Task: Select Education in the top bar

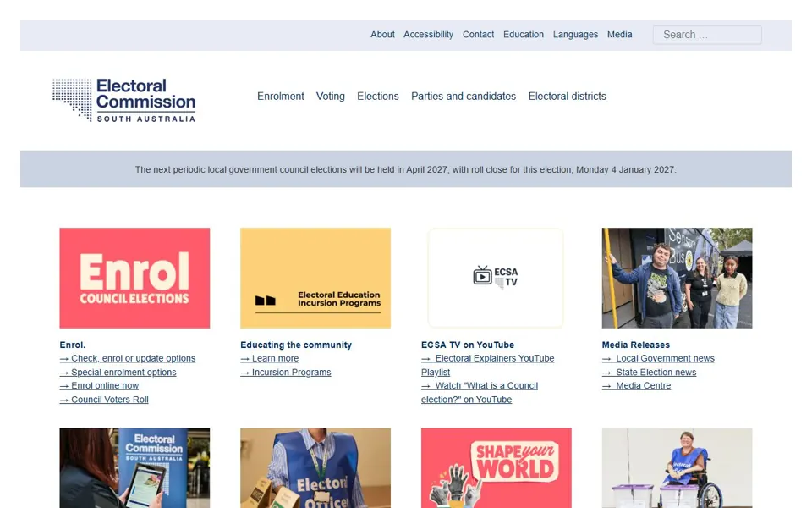Action: (524, 35)
